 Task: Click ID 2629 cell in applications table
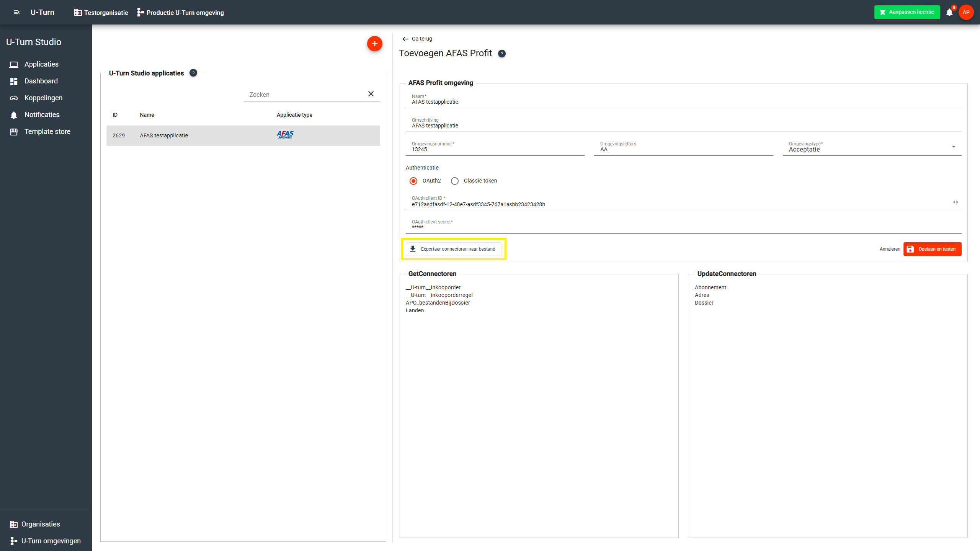click(119, 135)
